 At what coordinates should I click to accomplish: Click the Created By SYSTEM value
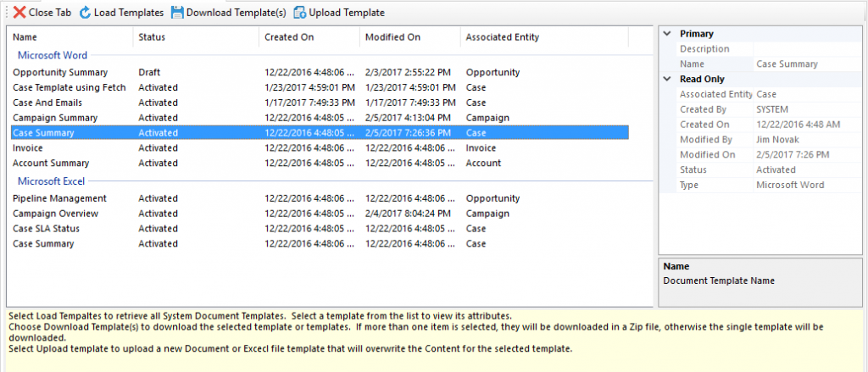771,109
